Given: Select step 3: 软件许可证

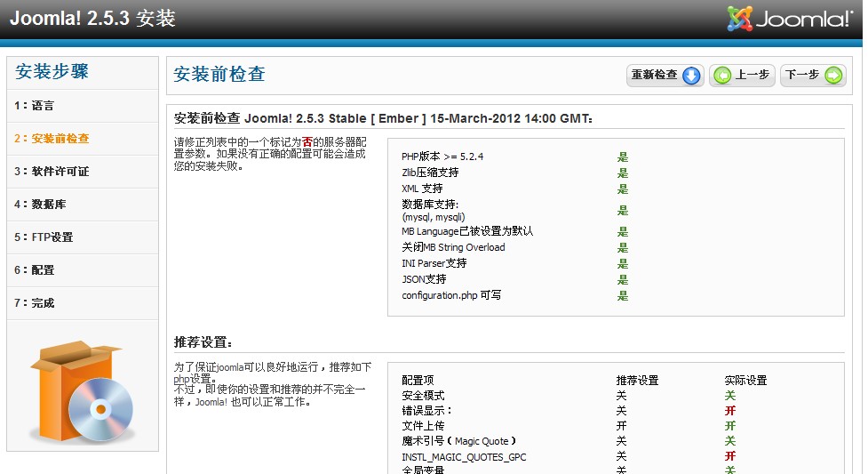Looking at the screenshot, I should [x=83, y=172].
